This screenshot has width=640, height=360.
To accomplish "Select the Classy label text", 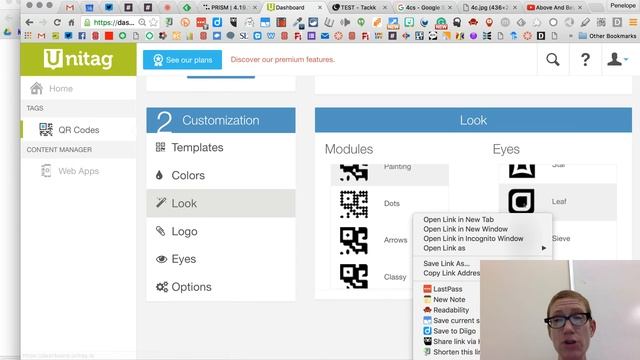I will pyautogui.click(x=395, y=277).
